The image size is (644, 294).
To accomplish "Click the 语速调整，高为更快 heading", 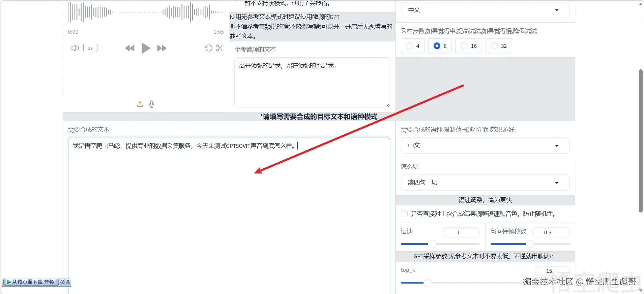I will [485, 200].
